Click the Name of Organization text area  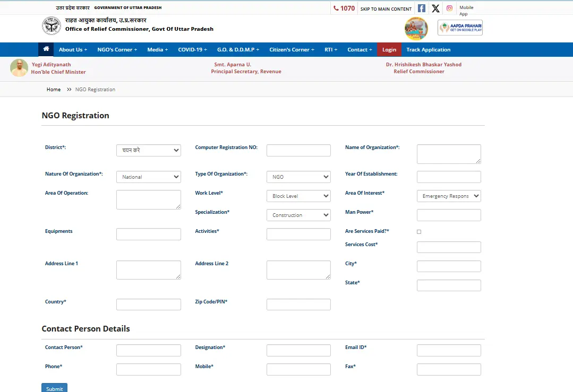(x=449, y=154)
